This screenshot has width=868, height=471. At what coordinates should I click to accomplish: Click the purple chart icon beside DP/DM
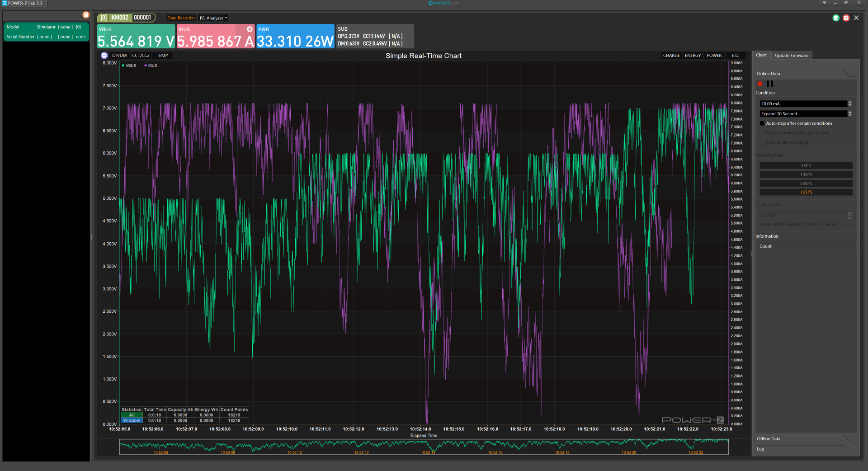coord(104,56)
